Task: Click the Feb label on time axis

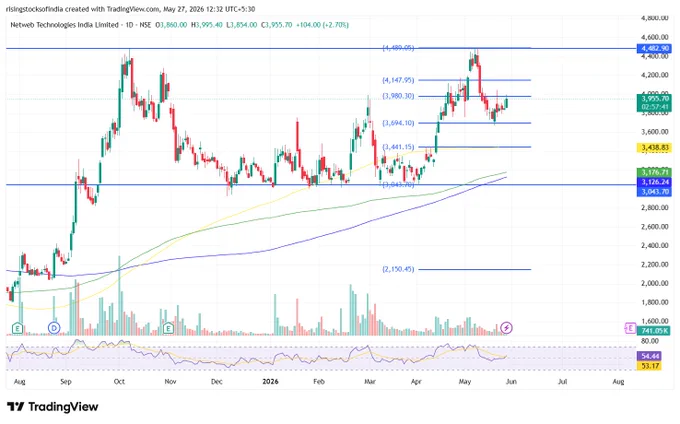Action: (x=319, y=382)
